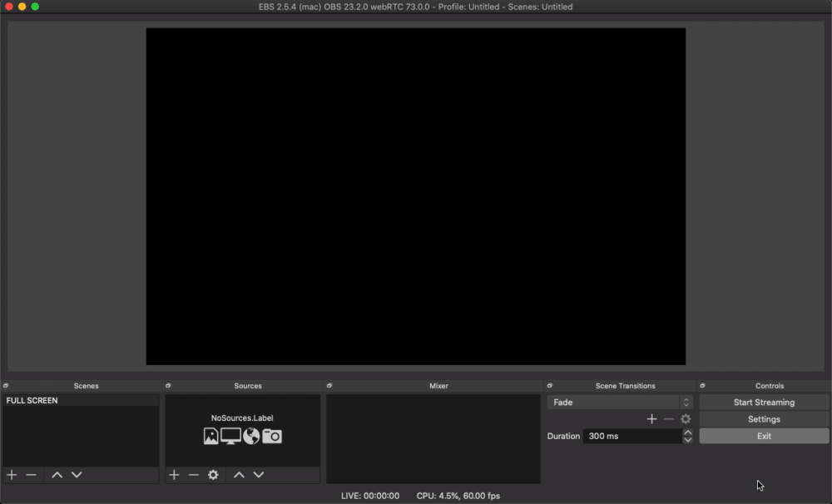The width and height of the screenshot is (832, 504).
Task: Open source properties gear icon
Action: pyautogui.click(x=213, y=475)
